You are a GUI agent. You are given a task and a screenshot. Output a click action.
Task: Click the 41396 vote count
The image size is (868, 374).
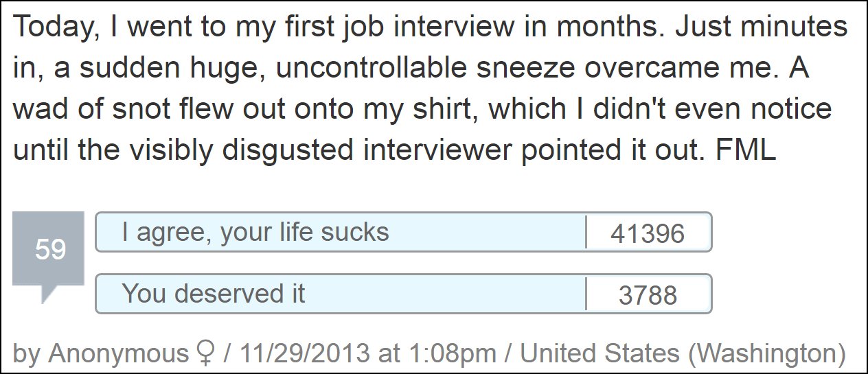click(648, 233)
